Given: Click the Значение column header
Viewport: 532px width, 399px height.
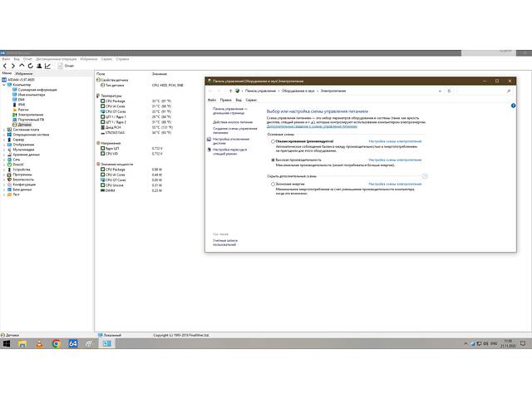Looking at the screenshot, I should pyautogui.click(x=160, y=74).
